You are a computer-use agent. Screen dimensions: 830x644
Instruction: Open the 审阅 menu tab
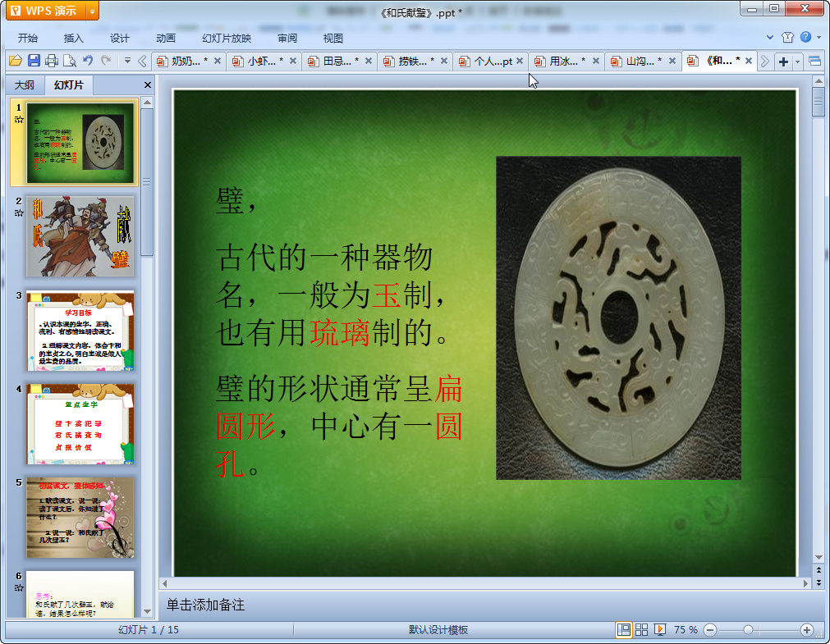click(x=287, y=38)
